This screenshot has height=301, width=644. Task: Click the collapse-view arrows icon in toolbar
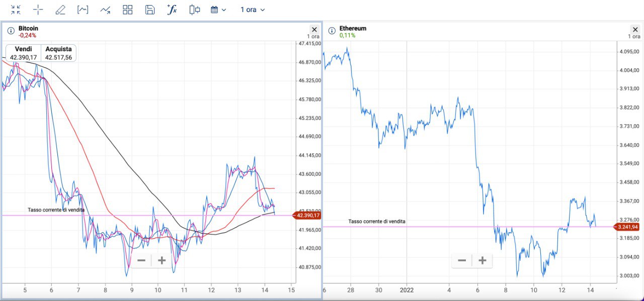[x=16, y=10]
